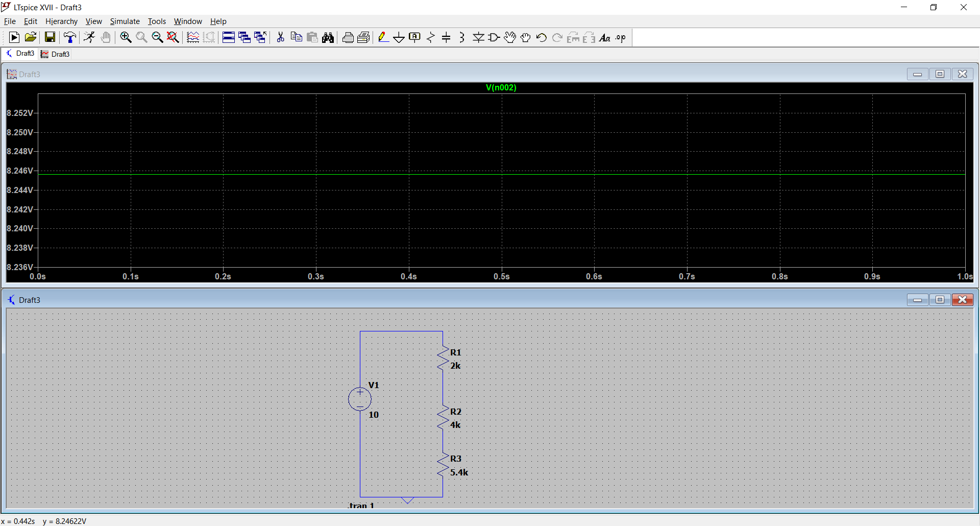
Task: Click the tran 1 directive text
Action: coord(361,506)
